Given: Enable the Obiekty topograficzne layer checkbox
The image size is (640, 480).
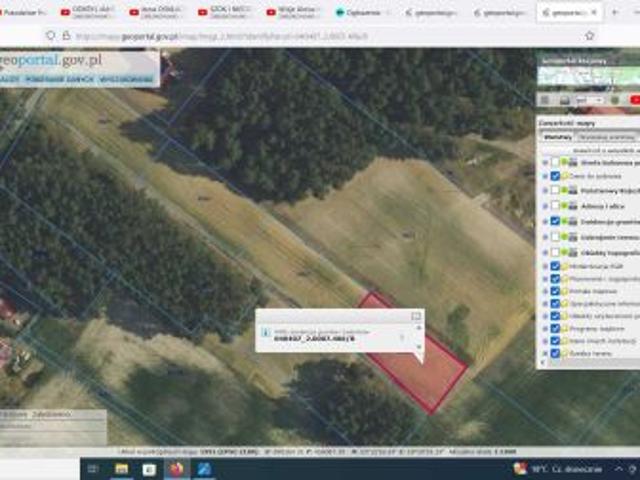Looking at the screenshot, I should [555, 253].
